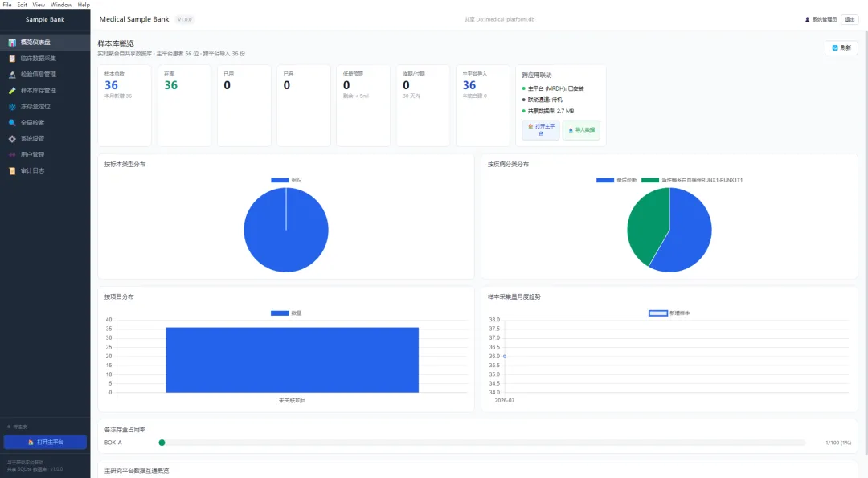This screenshot has height=478, width=868.
Task: Toggle 组织 legend in specimen type pie
Action: pos(286,180)
